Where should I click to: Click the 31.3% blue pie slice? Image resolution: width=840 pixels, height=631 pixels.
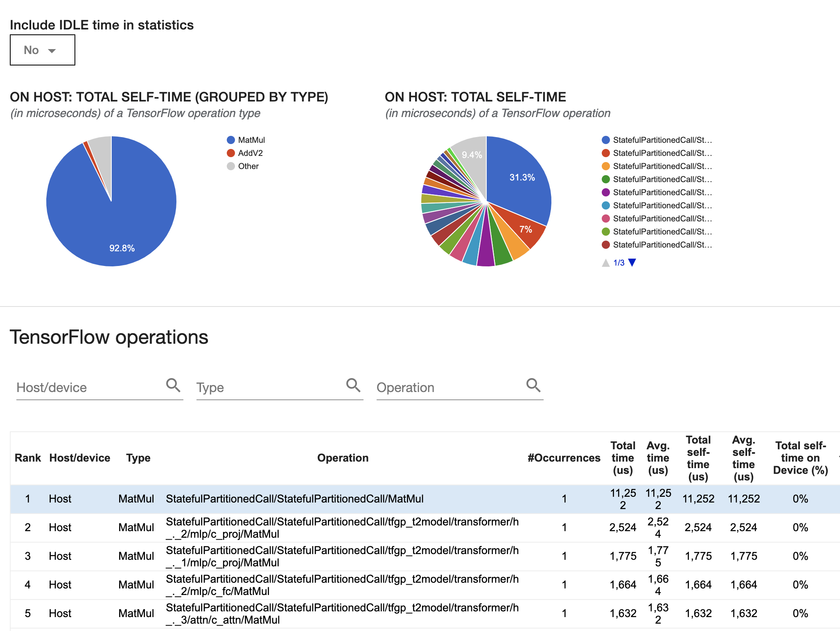click(520, 180)
